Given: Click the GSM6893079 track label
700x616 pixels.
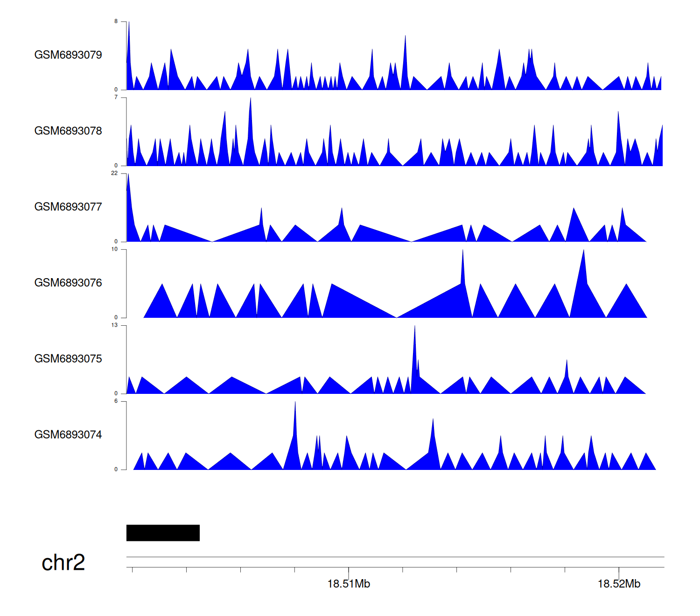Looking at the screenshot, I should click(68, 55).
